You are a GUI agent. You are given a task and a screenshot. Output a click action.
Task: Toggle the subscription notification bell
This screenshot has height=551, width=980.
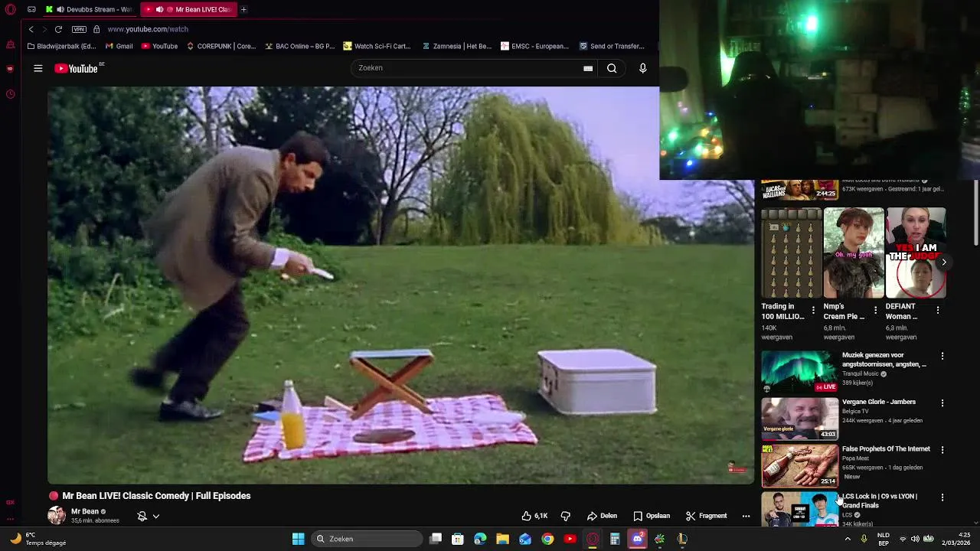142,516
